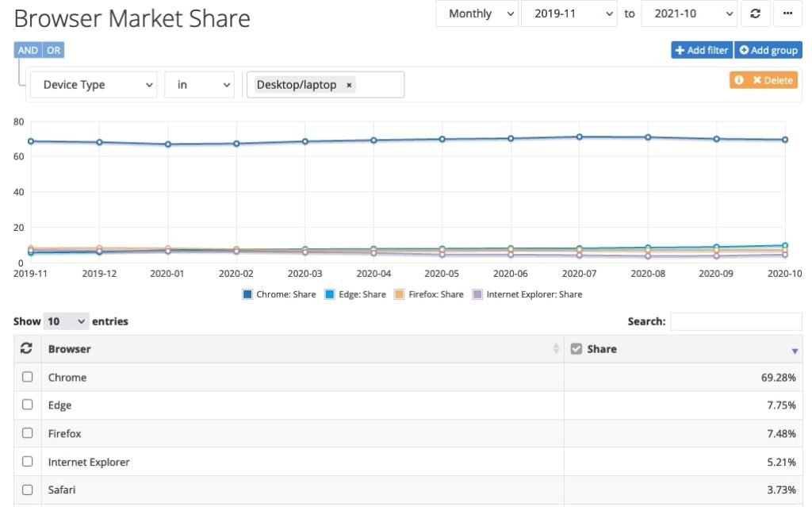
Task: Change the show 10 entries dropdown
Action: [x=66, y=321]
